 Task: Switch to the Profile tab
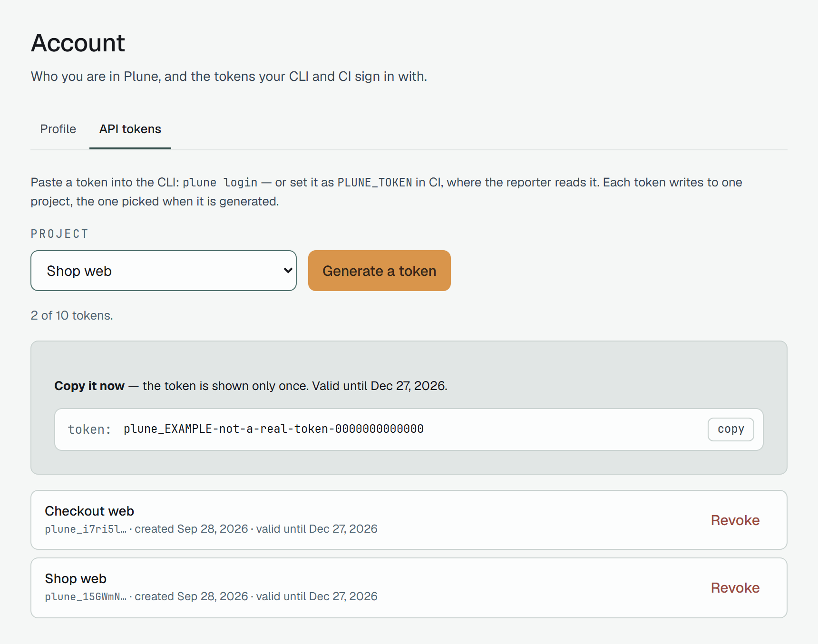tap(58, 129)
